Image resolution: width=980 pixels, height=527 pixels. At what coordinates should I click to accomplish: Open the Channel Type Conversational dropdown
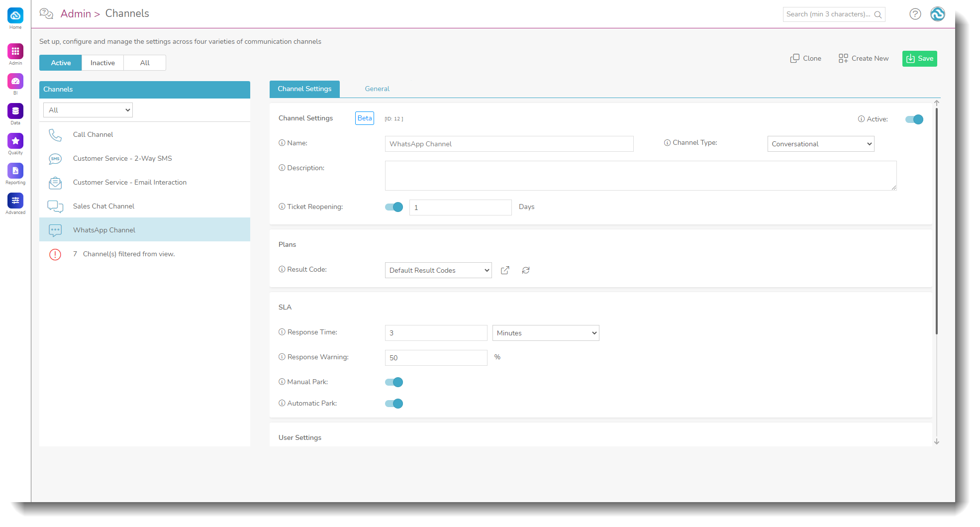[821, 144]
